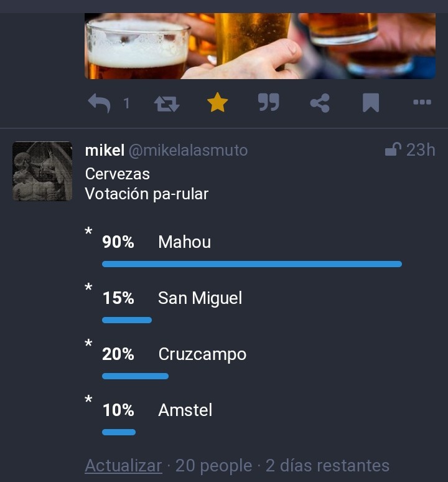This screenshot has height=482, width=448.
Task: Click the unlocked padlock visibility icon
Action: point(393,150)
